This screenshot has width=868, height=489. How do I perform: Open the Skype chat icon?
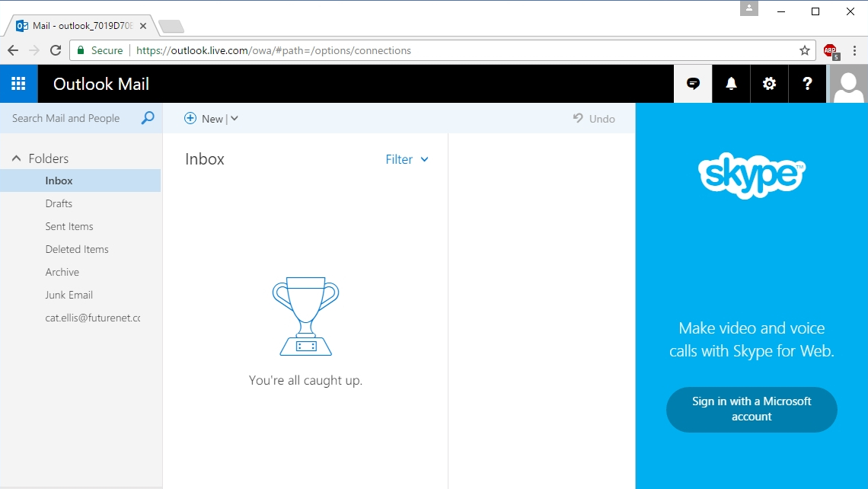coord(693,84)
